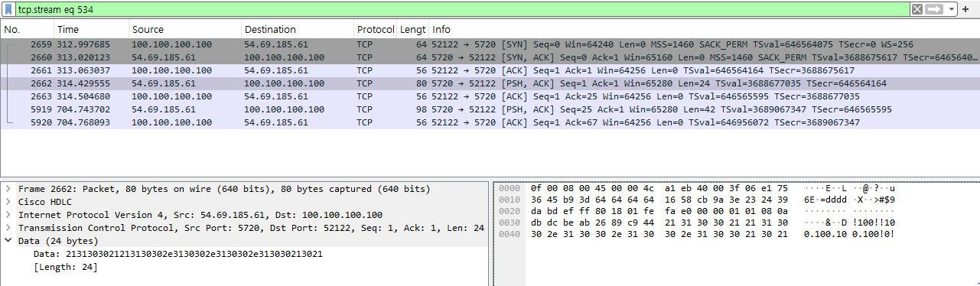Clear the display filter with the X icon

(x=917, y=8)
